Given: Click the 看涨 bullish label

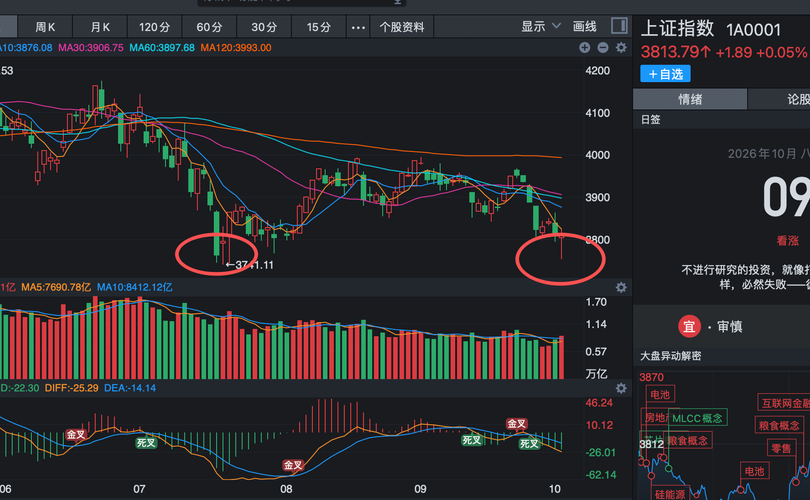Looking at the screenshot, I should 787,241.
